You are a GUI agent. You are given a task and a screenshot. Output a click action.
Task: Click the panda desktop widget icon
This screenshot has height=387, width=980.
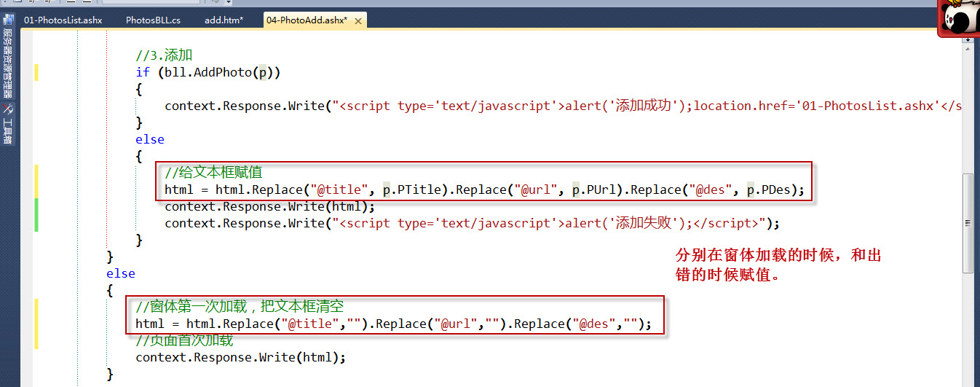(958, 19)
